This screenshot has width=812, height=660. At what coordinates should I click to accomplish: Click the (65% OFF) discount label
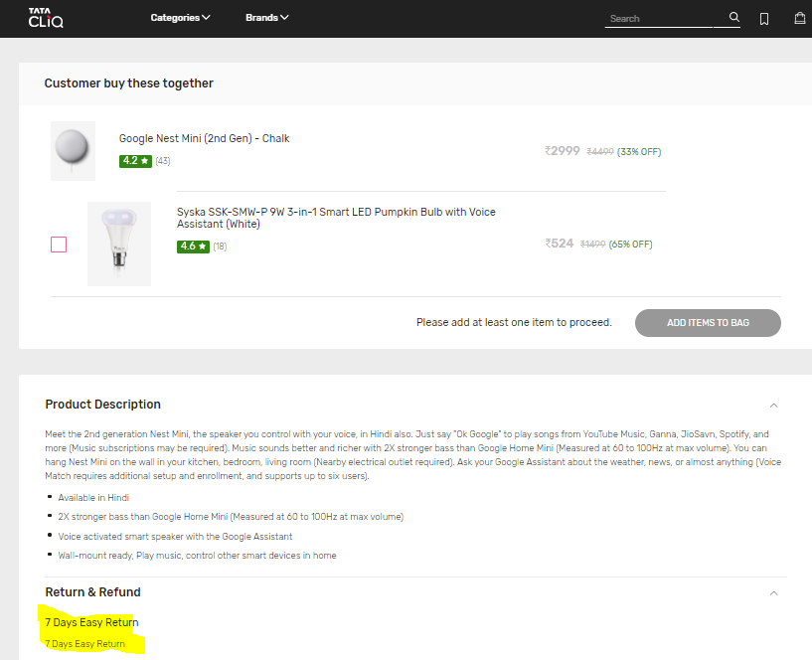(x=630, y=244)
